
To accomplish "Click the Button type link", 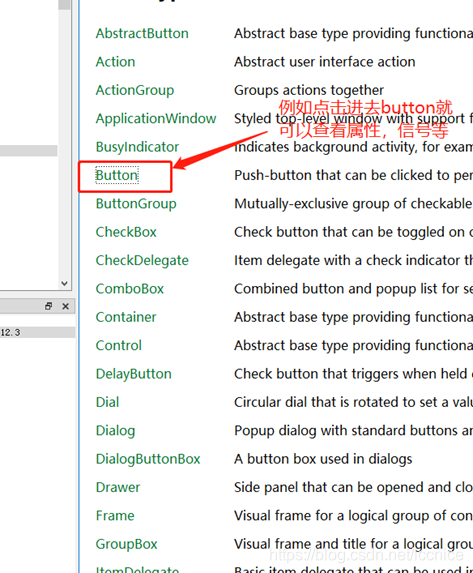I will (117, 175).
